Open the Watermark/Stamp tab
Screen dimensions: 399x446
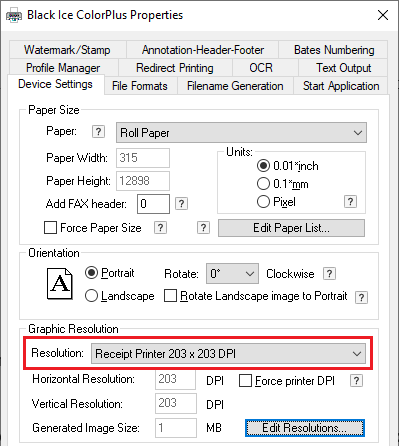click(67, 50)
